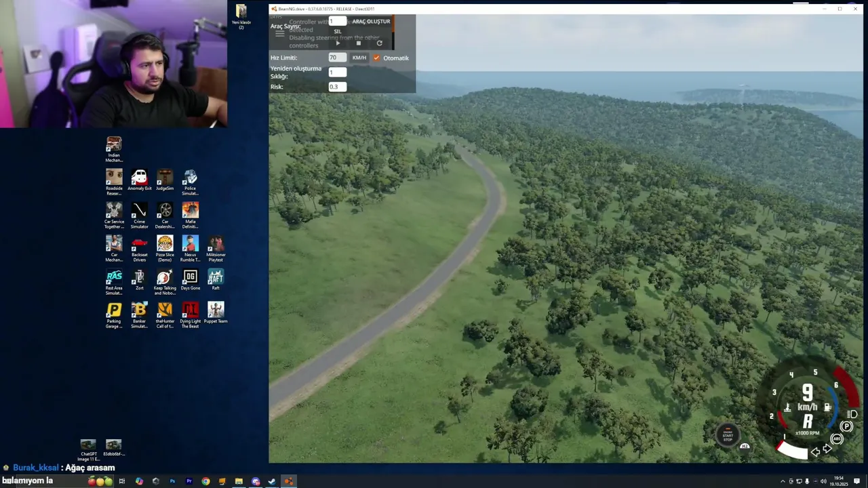Click the left turn signal arrow
This screenshot has height=488, width=868.
(815, 452)
